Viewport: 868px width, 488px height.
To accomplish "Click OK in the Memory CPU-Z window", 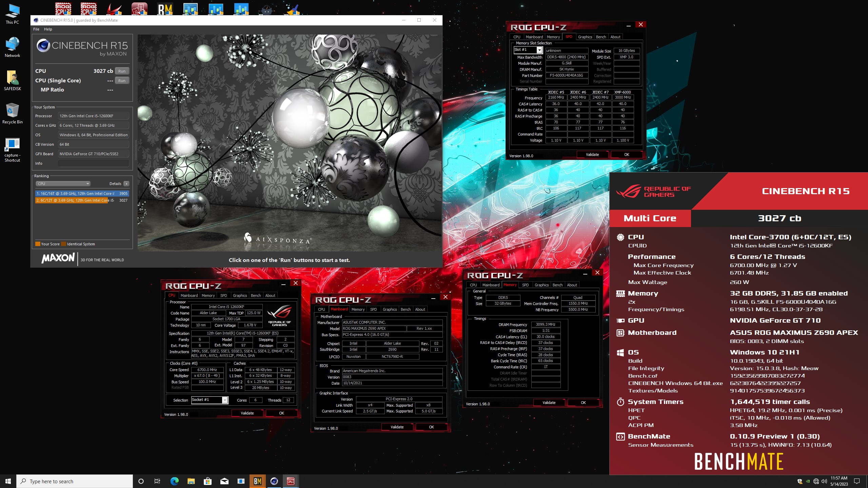I will (x=583, y=403).
